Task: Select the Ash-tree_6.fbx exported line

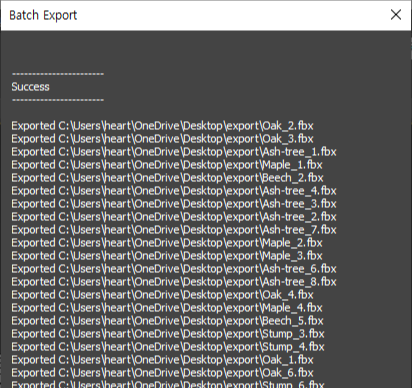Action: [x=174, y=269]
